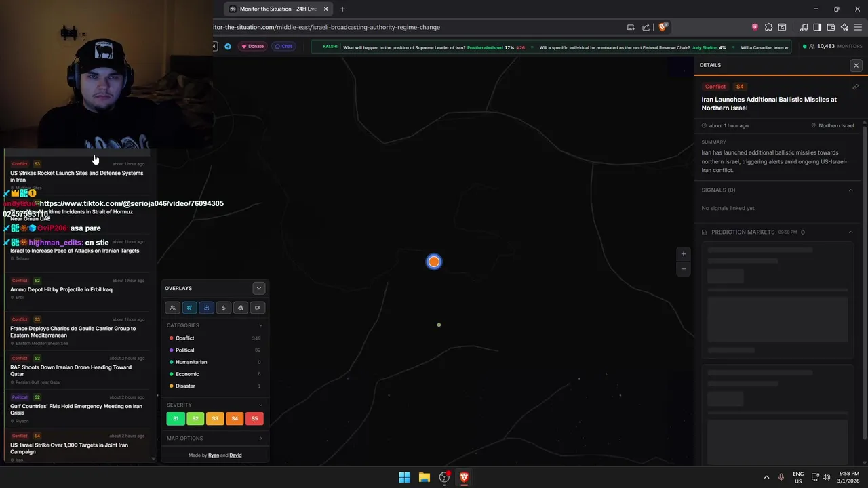Image resolution: width=868 pixels, height=488 pixels.
Task: Open File Explorer from taskbar
Action: pyautogui.click(x=425, y=477)
